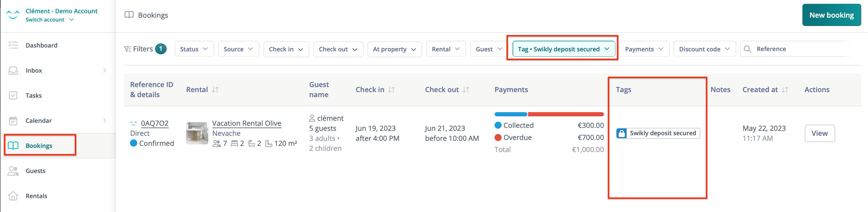The height and width of the screenshot is (212, 868).
Task: Click the Swikly deposit secured tag
Action: [658, 133]
